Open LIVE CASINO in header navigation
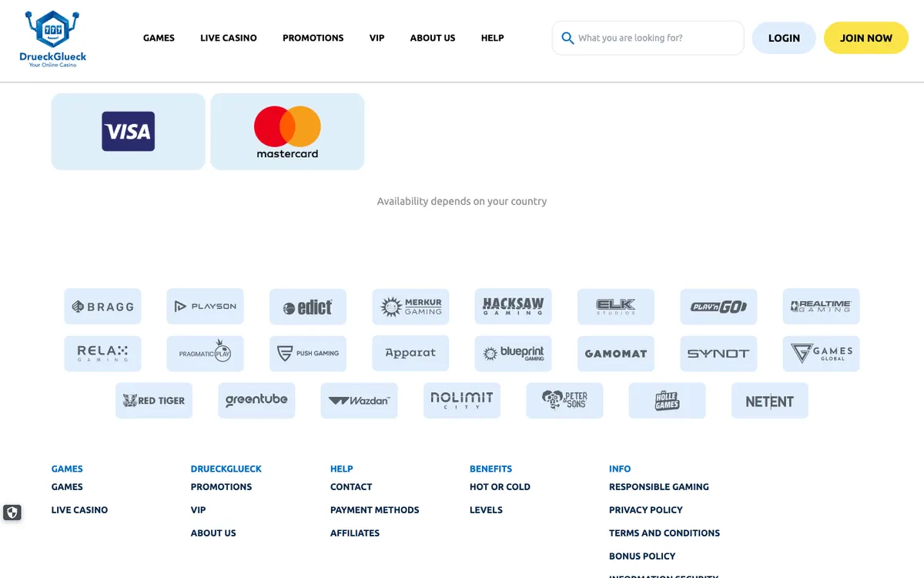924x578 pixels. [229, 38]
